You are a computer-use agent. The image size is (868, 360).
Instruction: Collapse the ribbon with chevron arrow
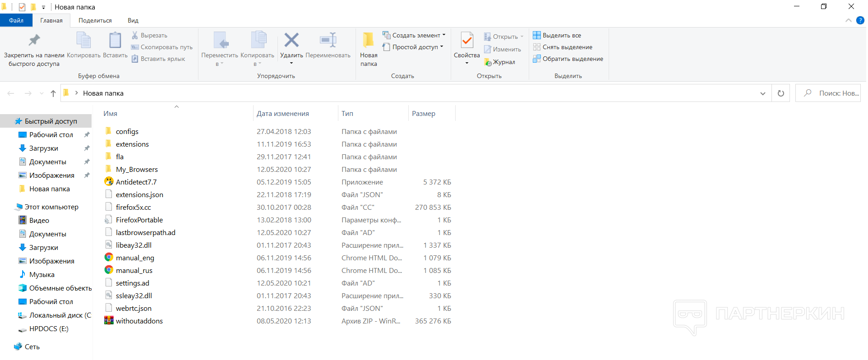pyautogui.click(x=848, y=20)
